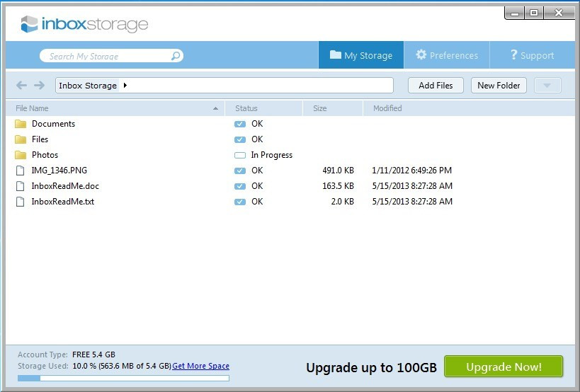Click InboxReadMe.txt OK status icon
Viewport: 580px width, 392px height.
pyautogui.click(x=240, y=202)
